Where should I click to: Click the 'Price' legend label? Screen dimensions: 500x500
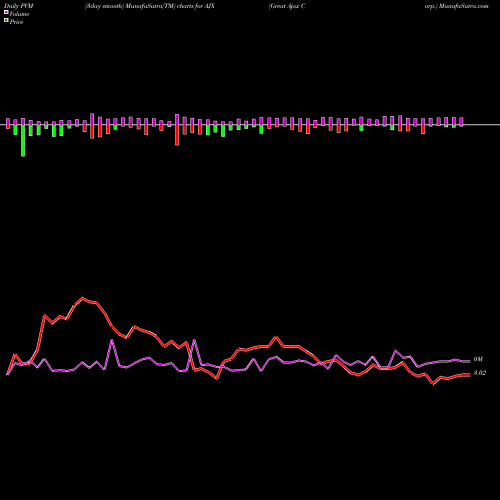coord(16,22)
